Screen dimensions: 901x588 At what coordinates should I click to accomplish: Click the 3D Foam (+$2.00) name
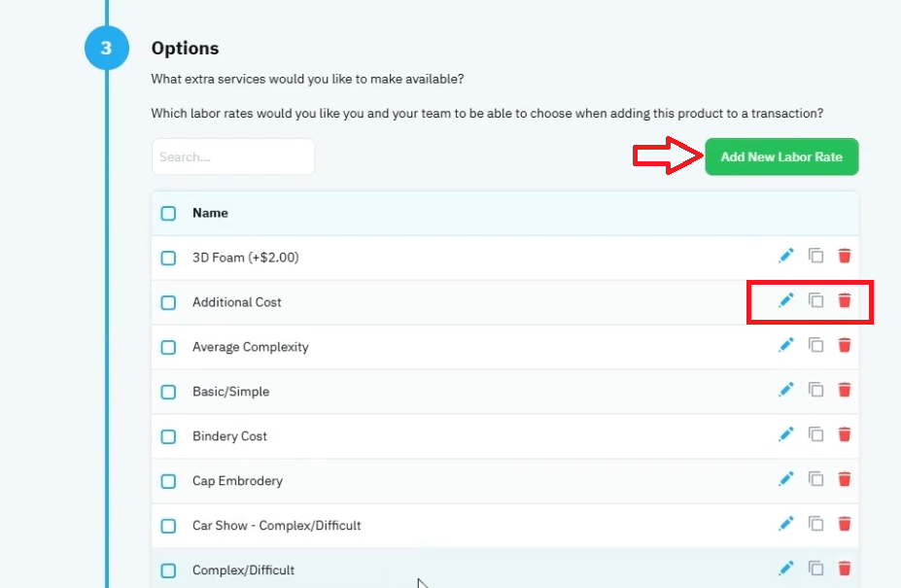click(x=246, y=258)
